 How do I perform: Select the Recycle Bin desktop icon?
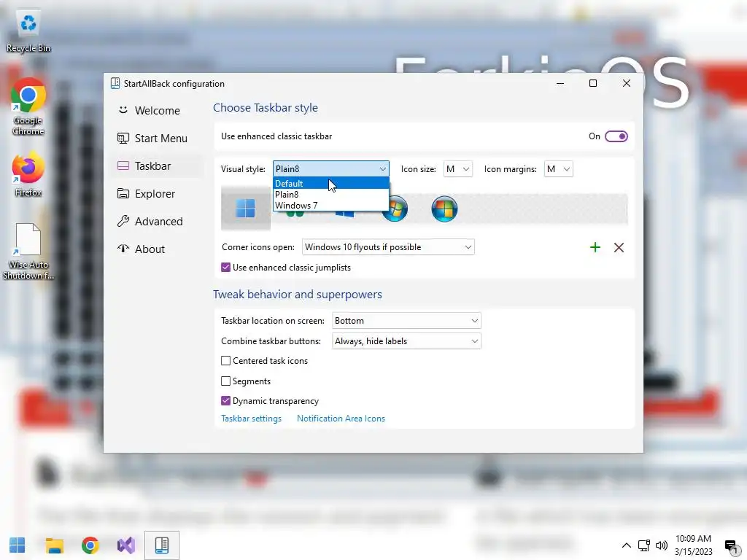click(x=28, y=32)
